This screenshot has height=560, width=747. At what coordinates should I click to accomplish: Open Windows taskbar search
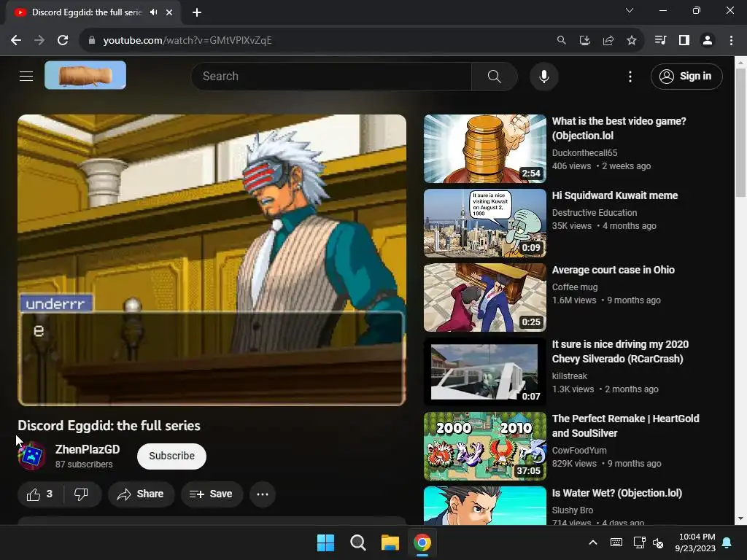[357, 542]
